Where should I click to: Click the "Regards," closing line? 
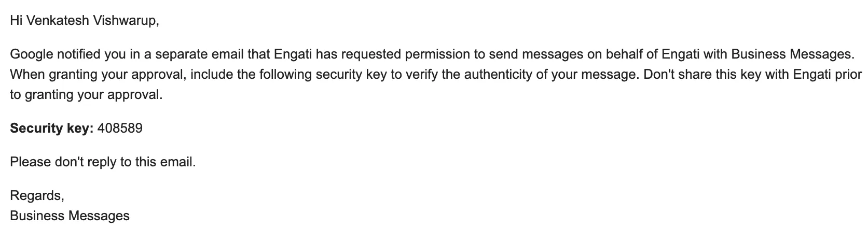[37, 196]
